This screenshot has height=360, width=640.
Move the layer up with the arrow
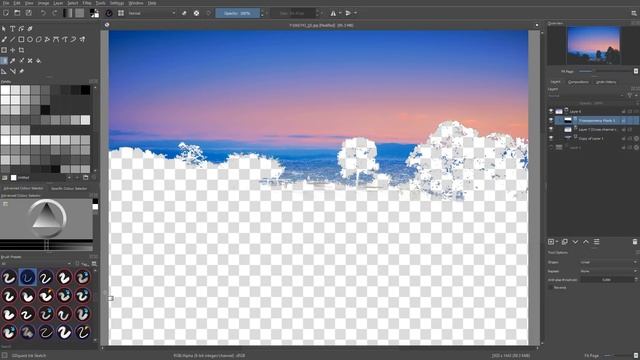click(x=586, y=242)
